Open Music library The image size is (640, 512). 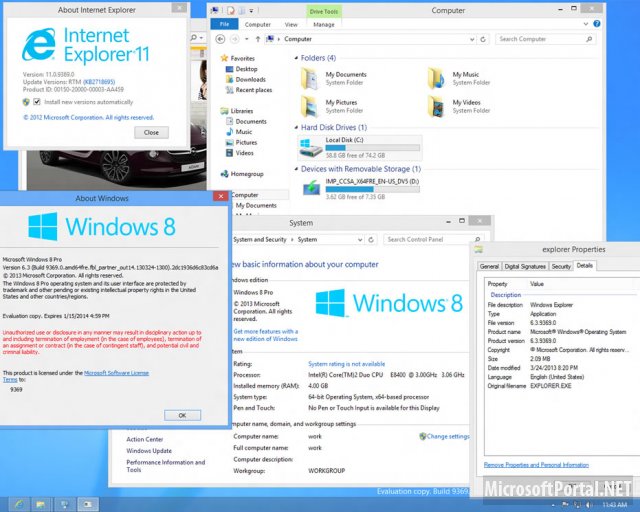click(x=244, y=132)
